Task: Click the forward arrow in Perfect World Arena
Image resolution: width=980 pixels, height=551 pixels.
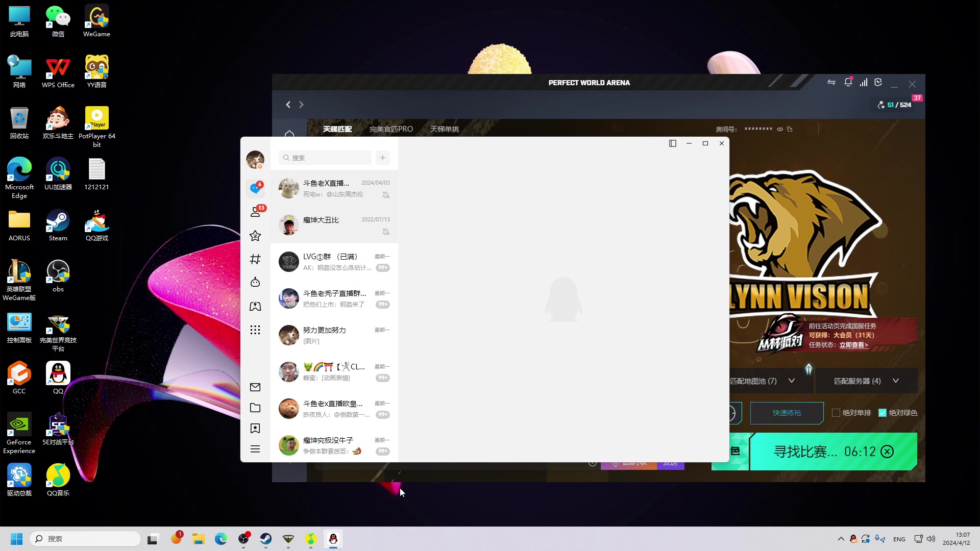Action: tap(302, 105)
